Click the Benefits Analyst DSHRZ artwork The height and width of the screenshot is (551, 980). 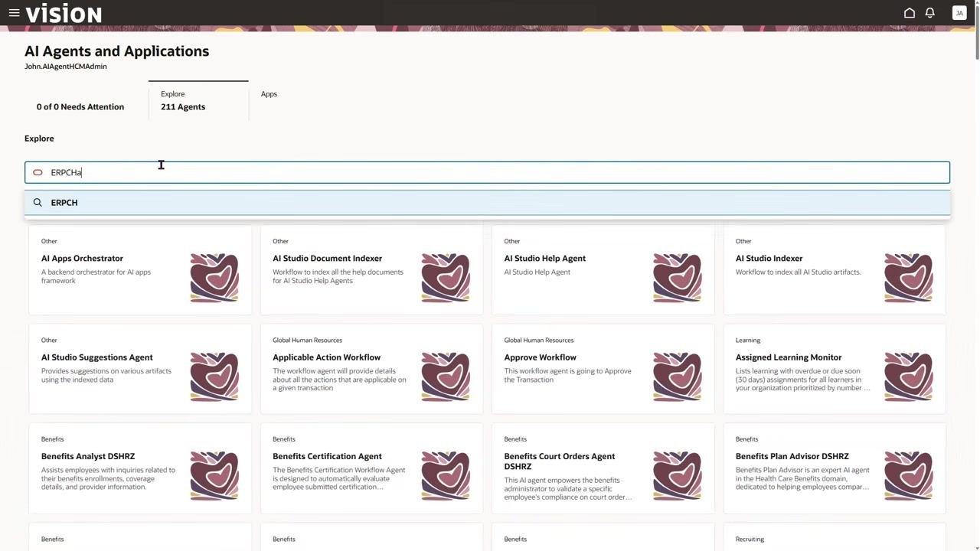tap(214, 476)
